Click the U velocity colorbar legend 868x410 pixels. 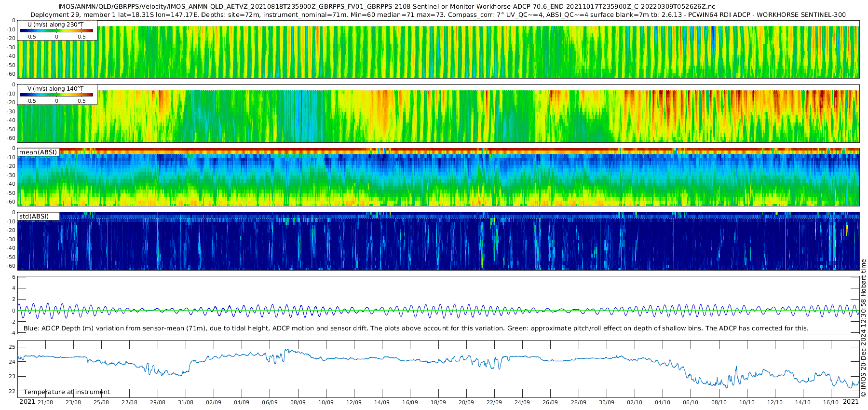57,30
